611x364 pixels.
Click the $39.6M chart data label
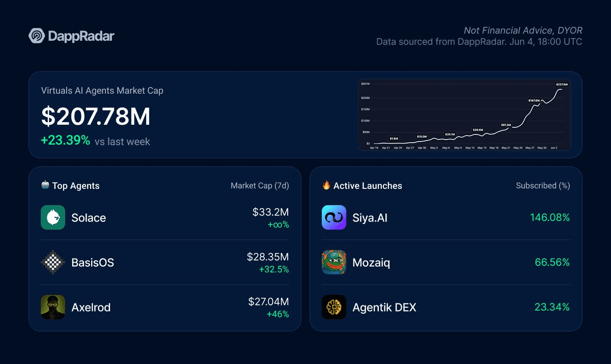(478, 130)
